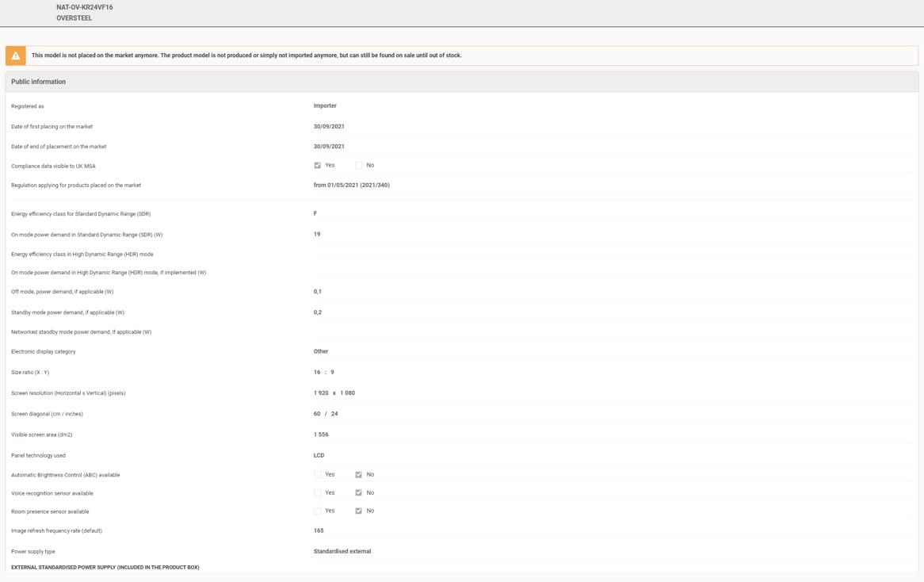Click the electronic display category value Other
924x582 pixels.
coord(321,351)
